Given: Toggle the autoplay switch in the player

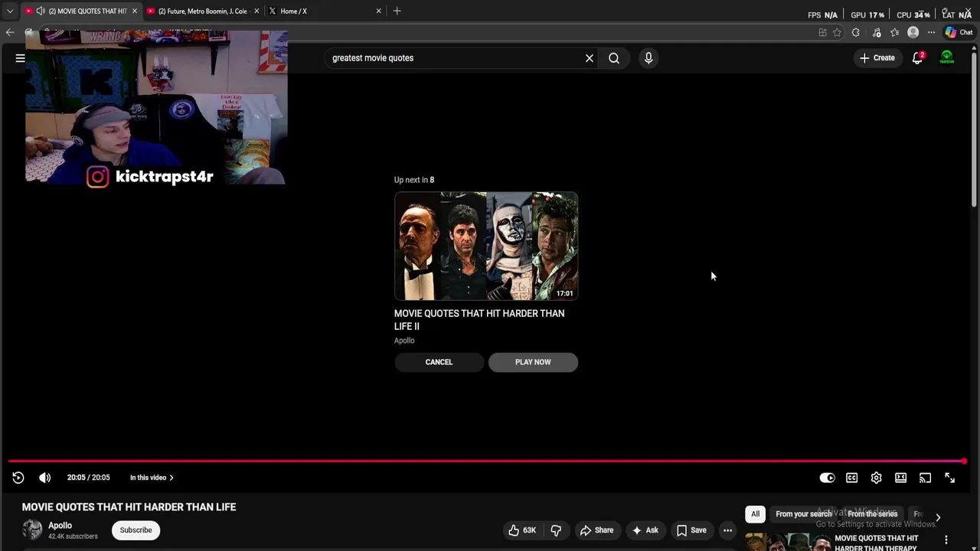Looking at the screenshot, I should pos(827,478).
